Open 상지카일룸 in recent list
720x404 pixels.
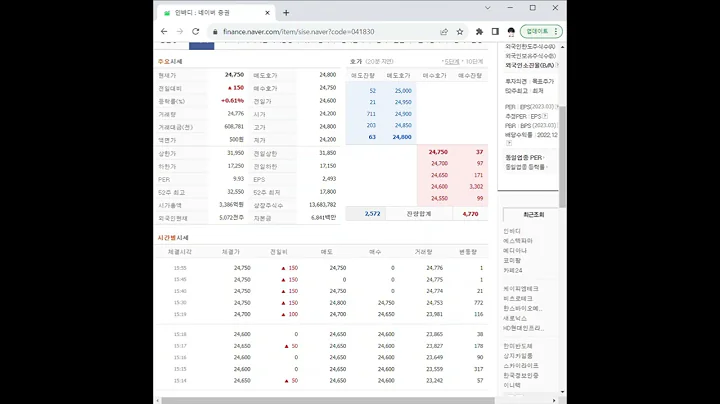click(518, 356)
